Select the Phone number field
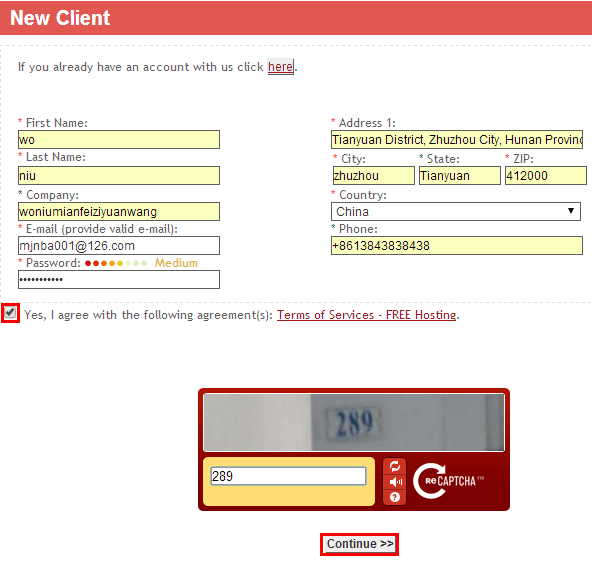This screenshot has height=563, width=592. [457, 246]
